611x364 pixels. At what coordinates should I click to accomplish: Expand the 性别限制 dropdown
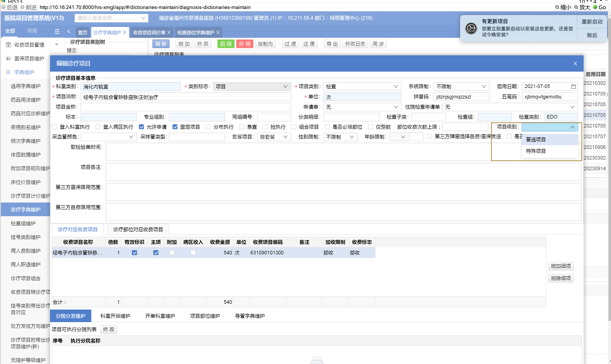point(340,137)
